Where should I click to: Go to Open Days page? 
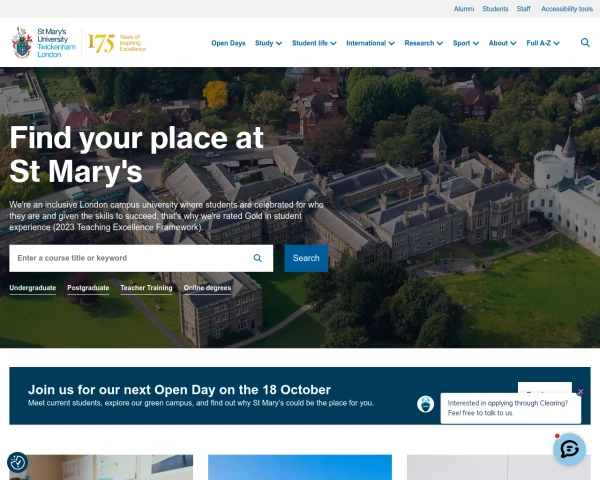point(228,43)
